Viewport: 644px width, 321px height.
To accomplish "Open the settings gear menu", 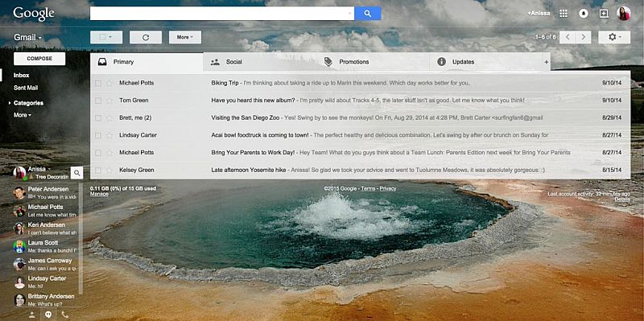I will tap(614, 37).
